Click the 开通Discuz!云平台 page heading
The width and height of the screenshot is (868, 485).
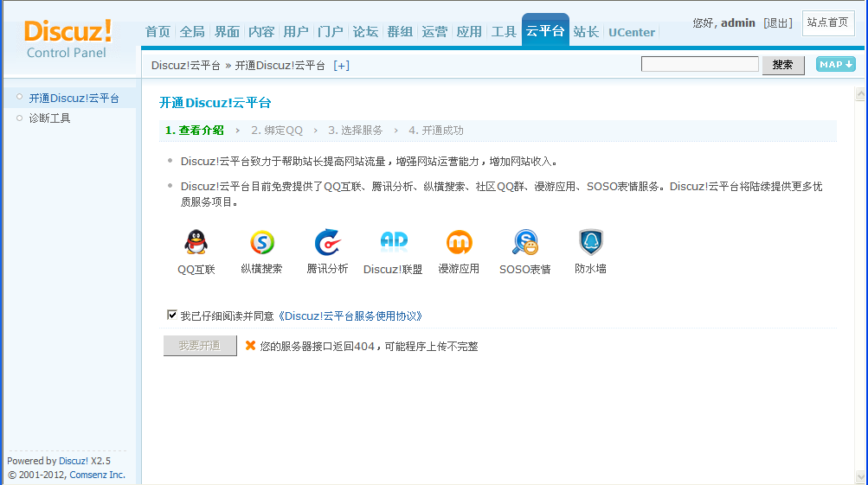click(x=215, y=103)
